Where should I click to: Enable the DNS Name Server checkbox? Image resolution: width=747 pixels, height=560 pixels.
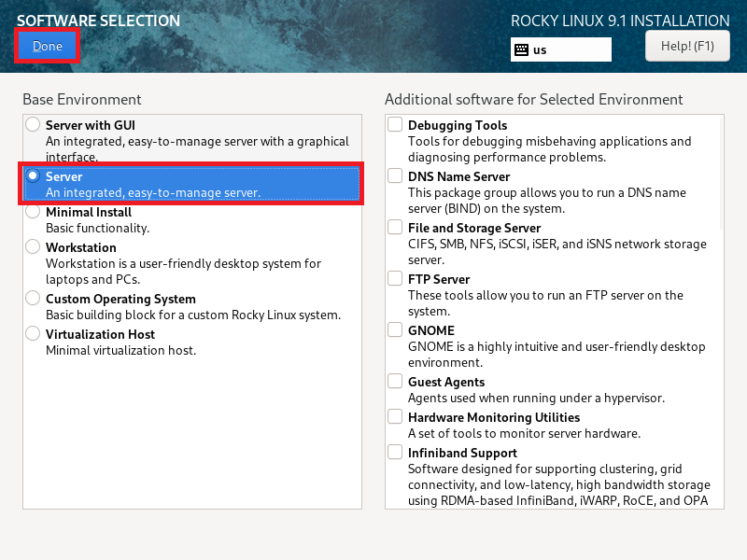pyautogui.click(x=395, y=175)
